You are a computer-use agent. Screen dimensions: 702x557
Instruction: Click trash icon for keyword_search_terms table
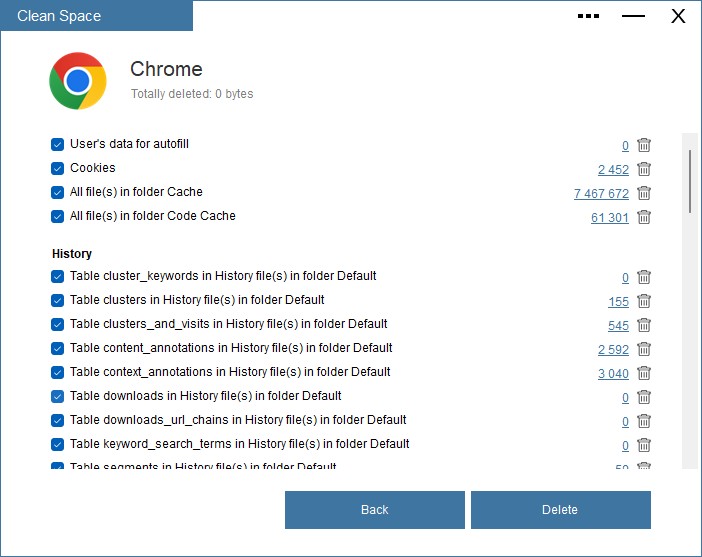pyautogui.click(x=644, y=445)
